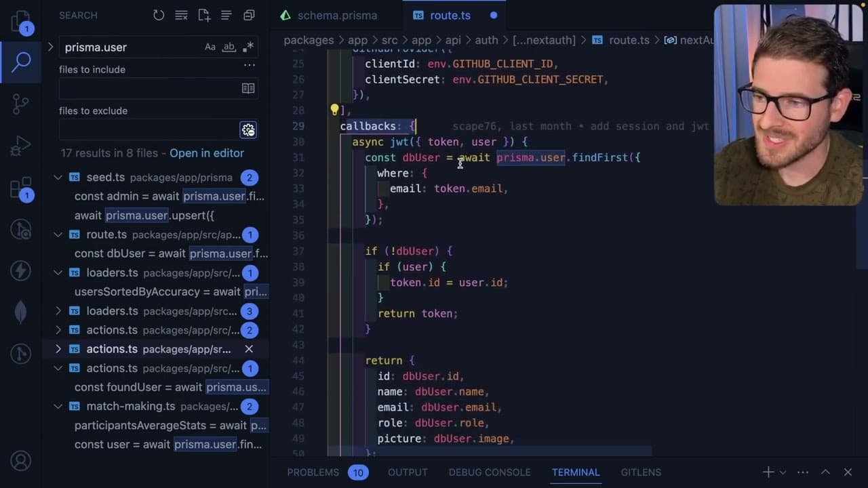Click line number 36 in the gutter
Screen dimensions: 868x488
coord(298,235)
